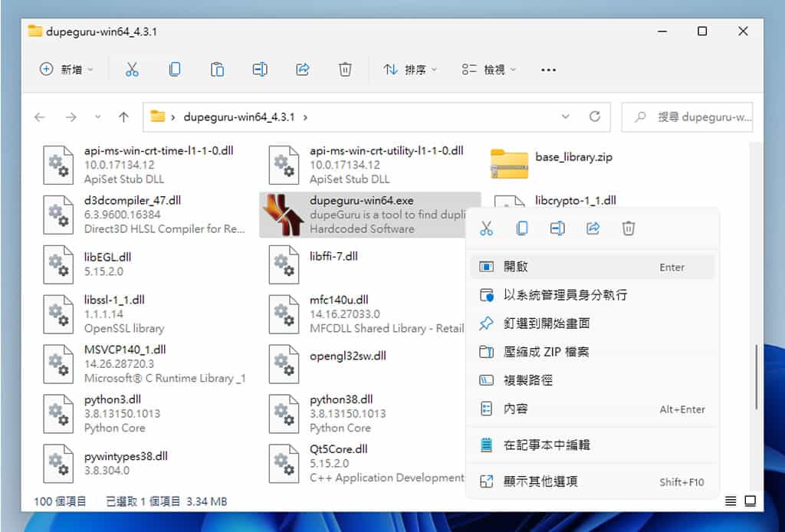Click Cut icon in the context menu
This screenshot has height=532, width=785.
[x=486, y=228]
